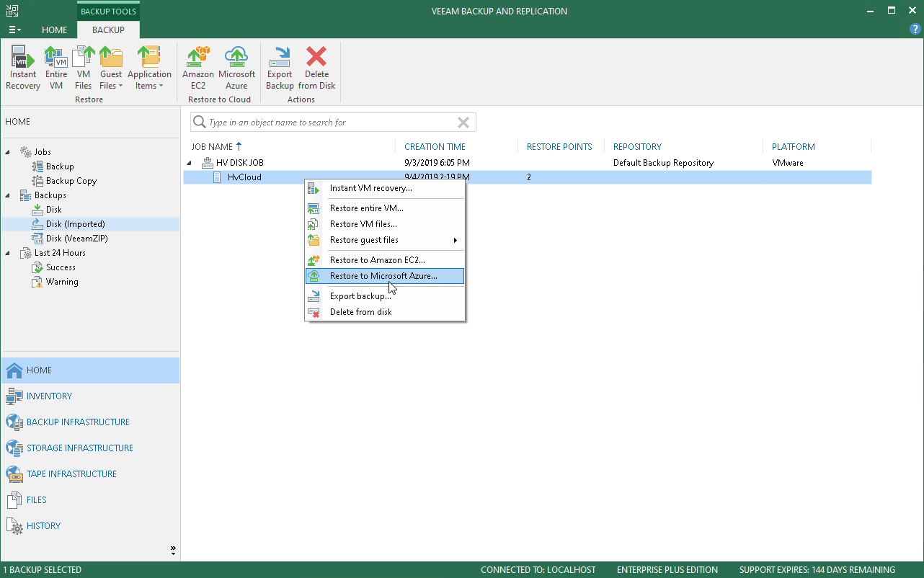This screenshot has height=578, width=924.
Task: Click the Instant Recovery ribbon icon
Action: tap(23, 68)
